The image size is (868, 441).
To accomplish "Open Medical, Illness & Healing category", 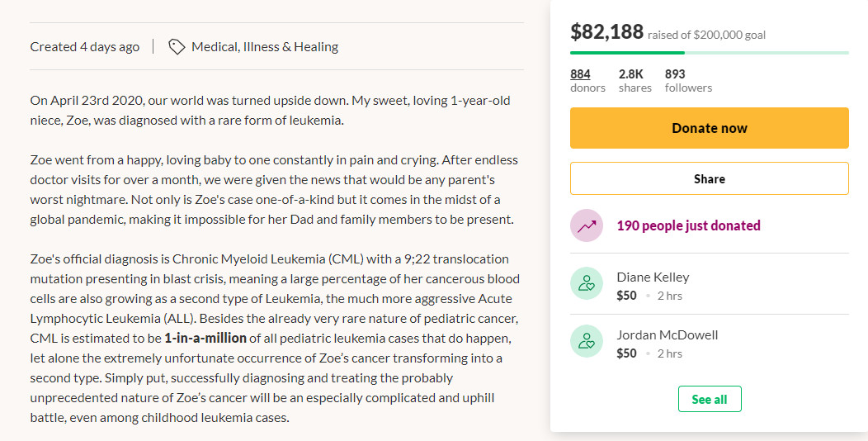I will [265, 47].
